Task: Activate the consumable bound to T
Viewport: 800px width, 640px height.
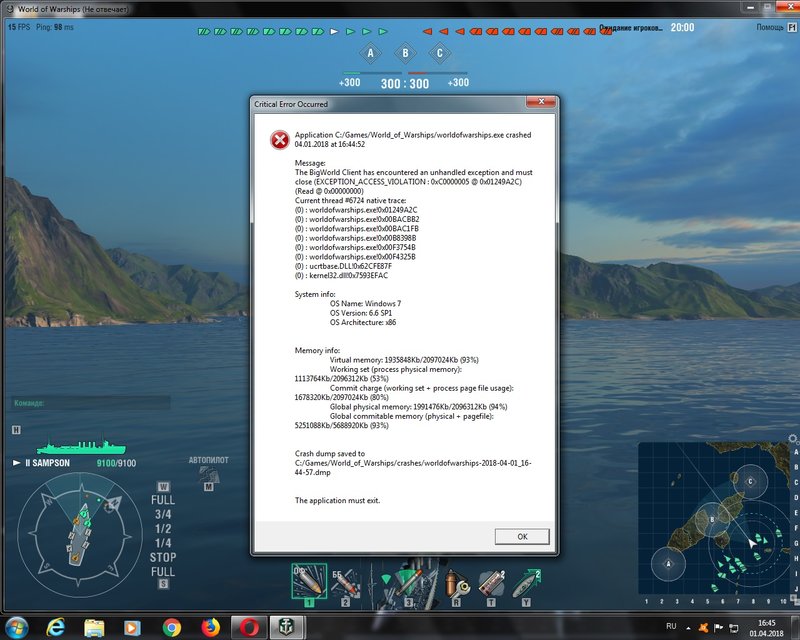Action: pos(490,584)
